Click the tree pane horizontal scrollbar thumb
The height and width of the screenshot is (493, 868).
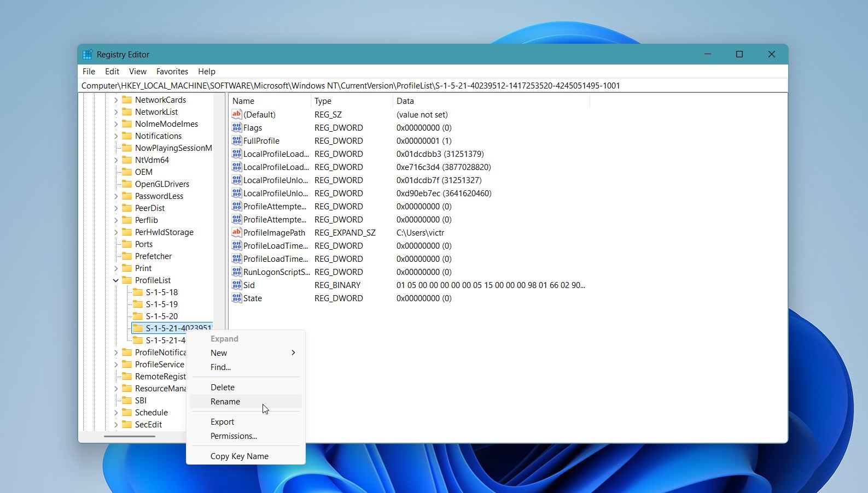tap(130, 436)
